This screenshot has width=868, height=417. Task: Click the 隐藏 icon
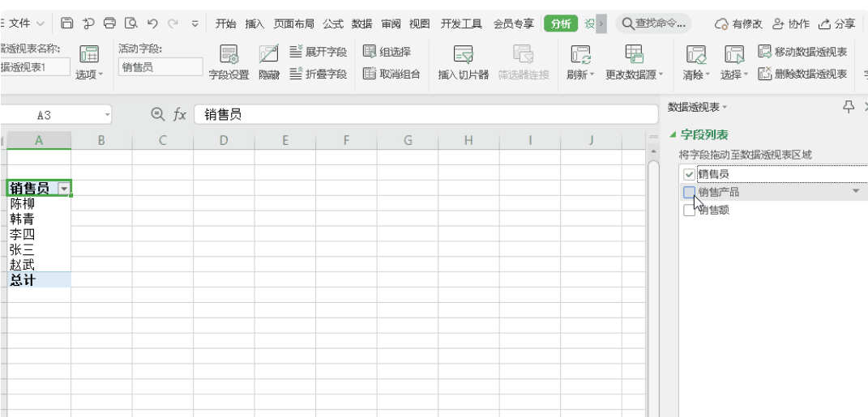tap(269, 62)
